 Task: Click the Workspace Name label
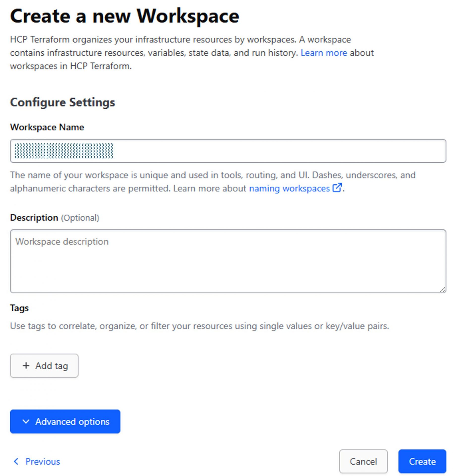point(47,127)
